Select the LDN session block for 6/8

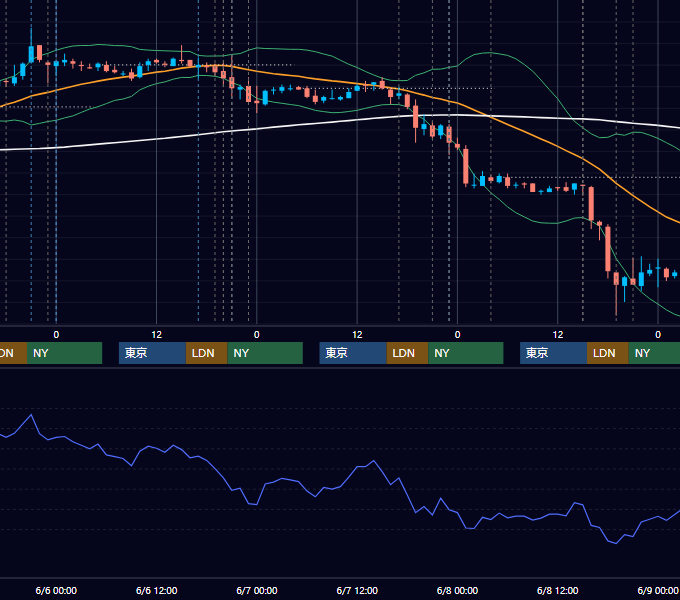(x=608, y=353)
